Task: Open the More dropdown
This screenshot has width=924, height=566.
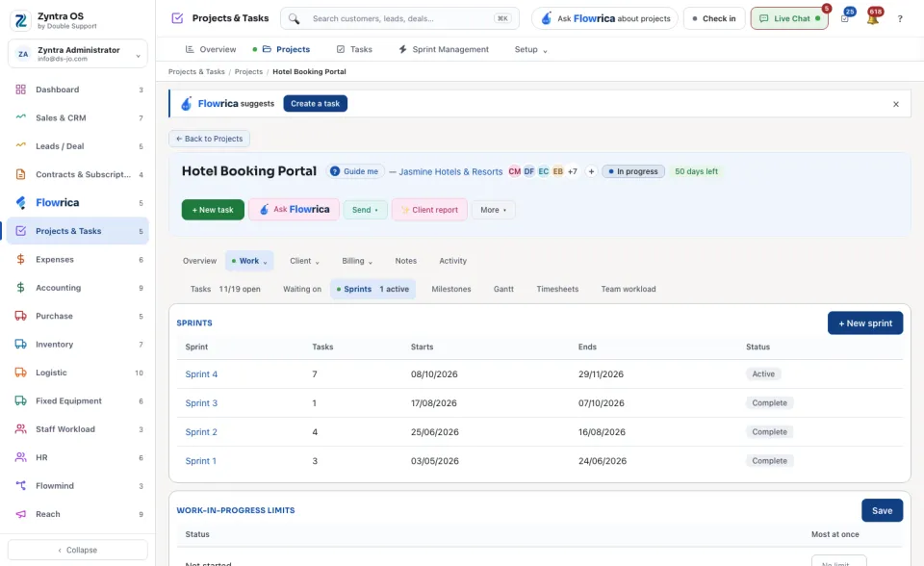Action: [x=493, y=210]
